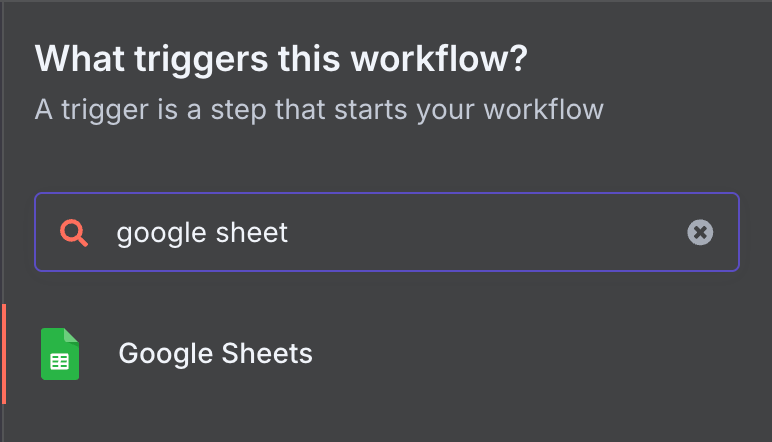The height and width of the screenshot is (442, 772).
Task: Click the empty area inside the search box
Action: pos(480,233)
